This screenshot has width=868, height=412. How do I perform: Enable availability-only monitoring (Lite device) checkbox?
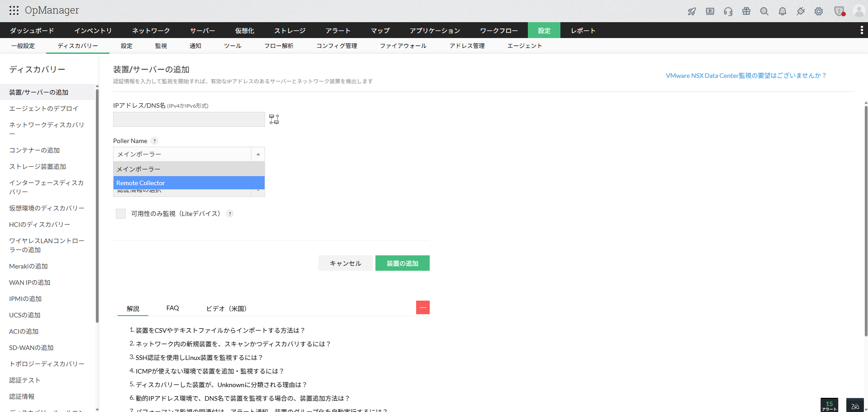coord(121,214)
